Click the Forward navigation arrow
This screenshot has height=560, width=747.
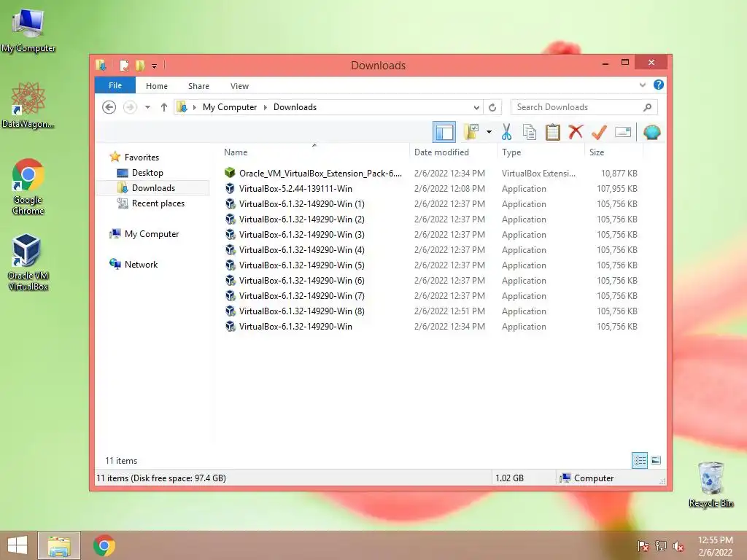pyautogui.click(x=130, y=107)
